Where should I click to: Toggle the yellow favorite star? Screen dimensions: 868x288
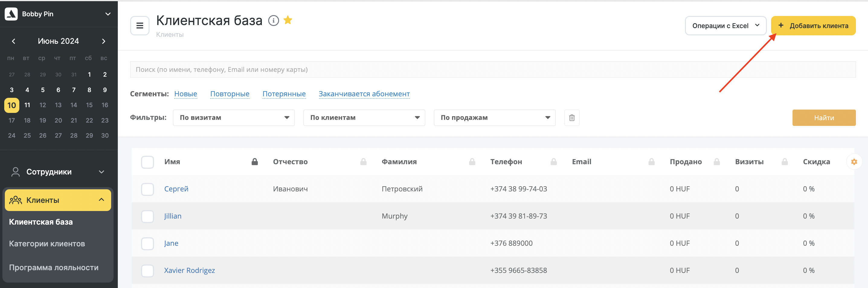(288, 20)
